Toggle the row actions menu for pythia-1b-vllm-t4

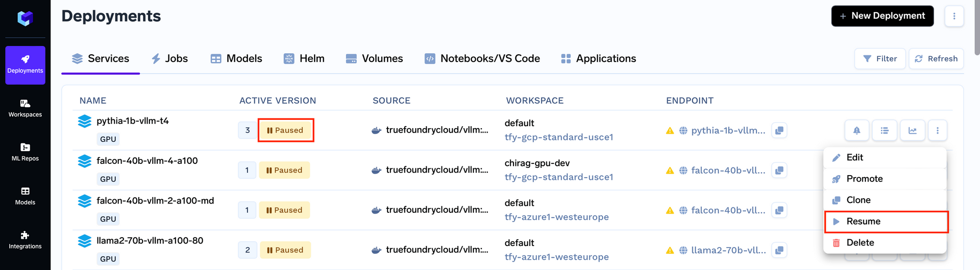(937, 131)
